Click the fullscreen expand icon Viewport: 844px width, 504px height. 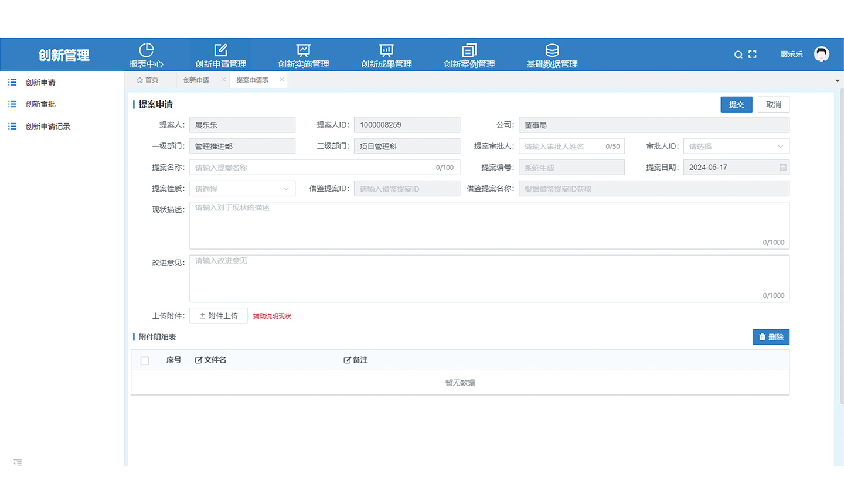click(x=752, y=54)
